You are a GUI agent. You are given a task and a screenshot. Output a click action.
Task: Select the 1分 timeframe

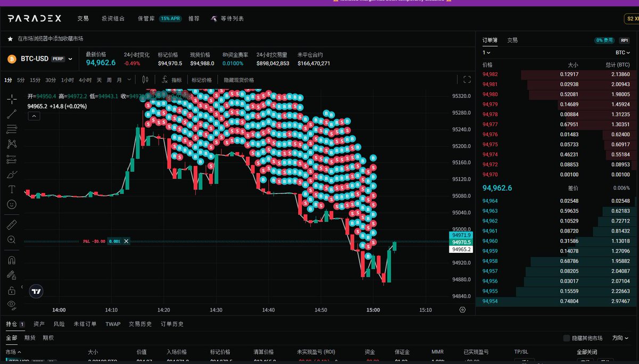click(x=8, y=80)
